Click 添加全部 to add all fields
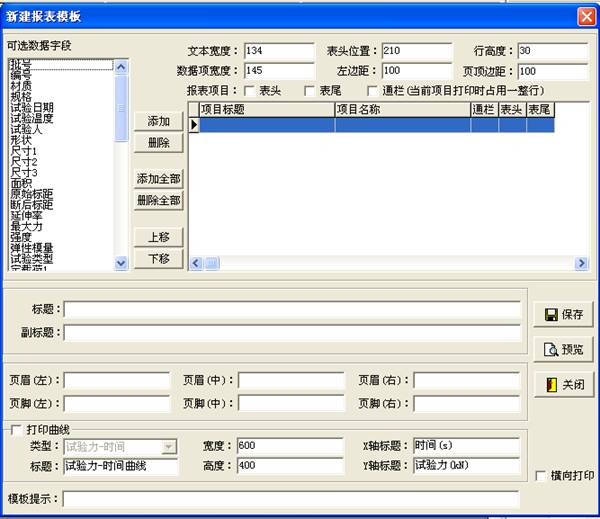This screenshot has height=519, width=600. pos(158,179)
